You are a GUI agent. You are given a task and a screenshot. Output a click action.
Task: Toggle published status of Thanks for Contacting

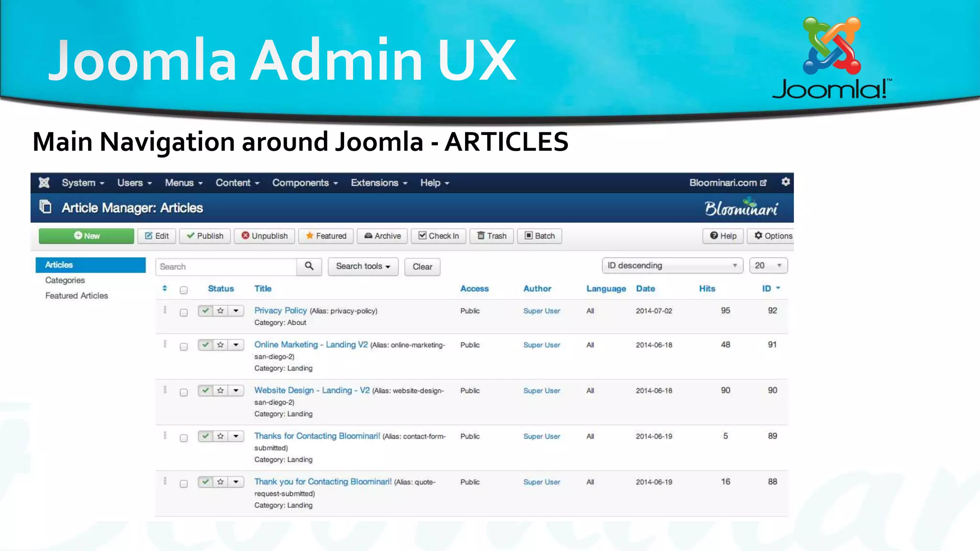tap(205, 436)
